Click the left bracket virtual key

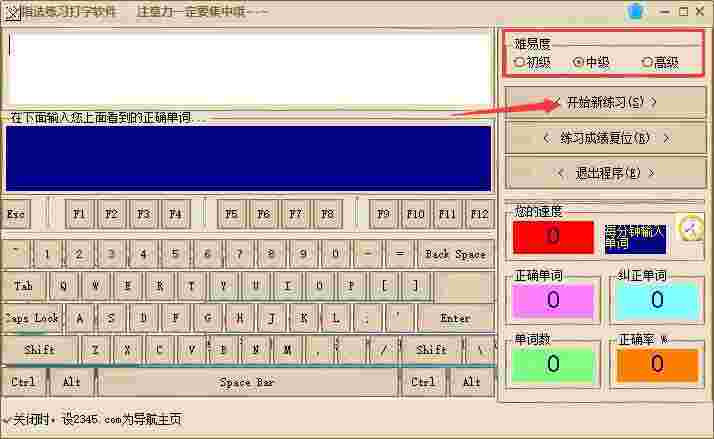click(383, 286)
